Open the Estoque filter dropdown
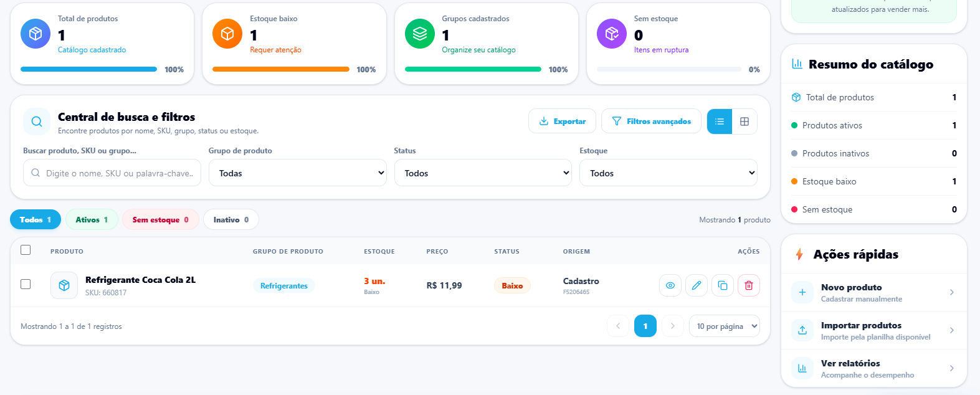The height and width of the screenshot is (395, 980). pos(668,173)
